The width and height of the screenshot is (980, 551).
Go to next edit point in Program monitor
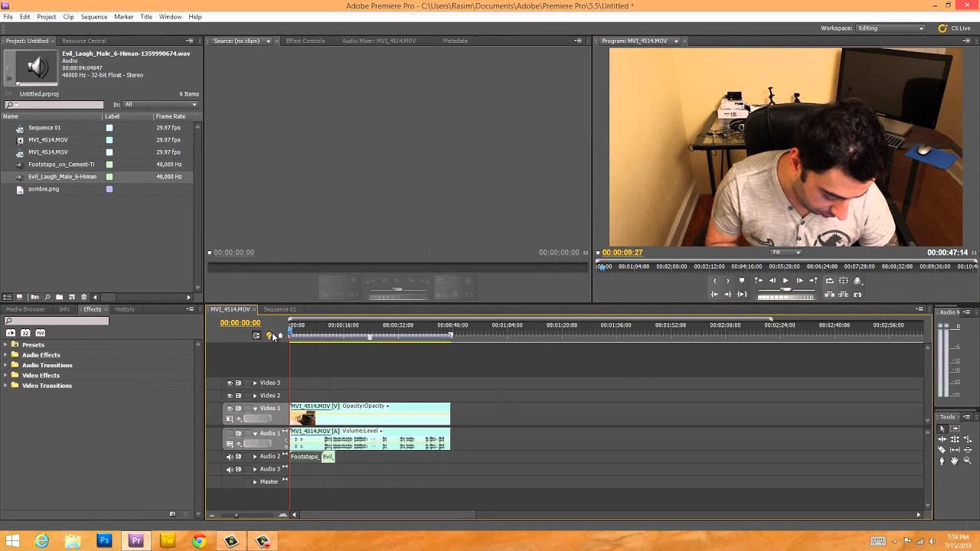click(814, 281)
